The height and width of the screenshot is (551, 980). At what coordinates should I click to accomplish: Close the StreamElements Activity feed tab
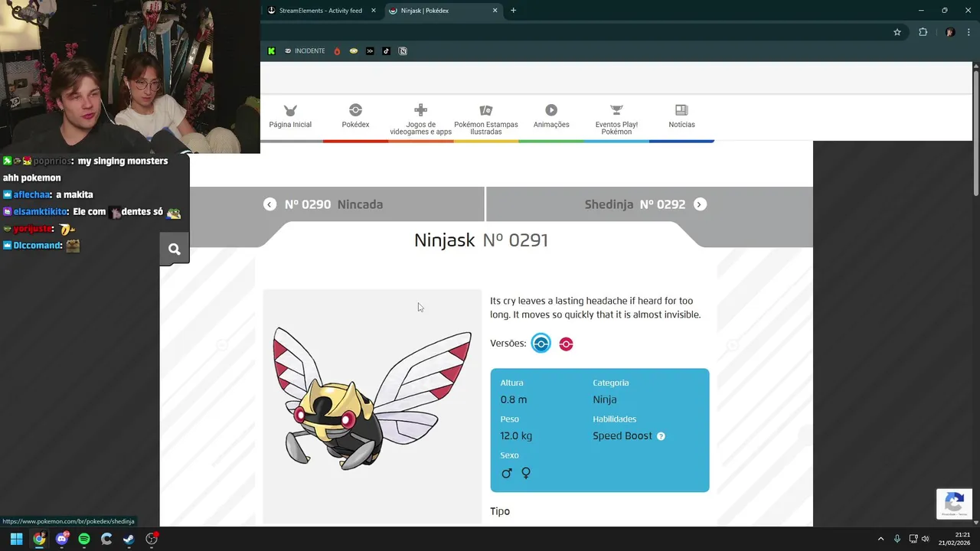[374, 11]
